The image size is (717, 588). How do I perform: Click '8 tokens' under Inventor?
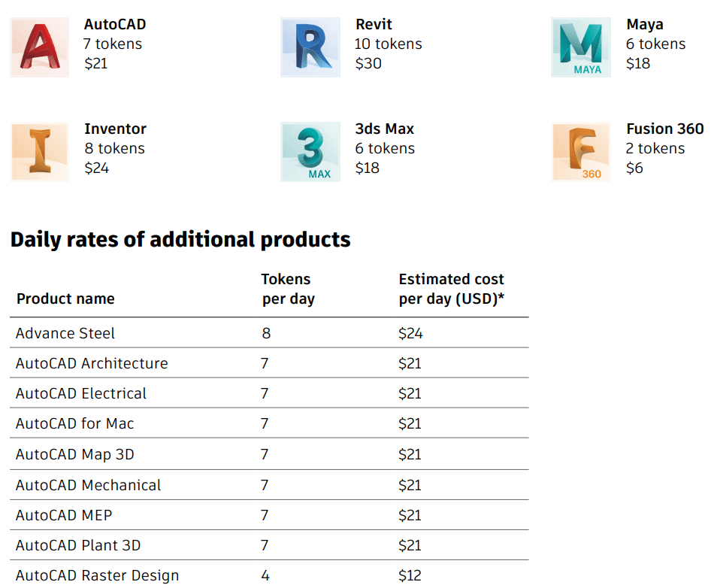pos(114,149)
